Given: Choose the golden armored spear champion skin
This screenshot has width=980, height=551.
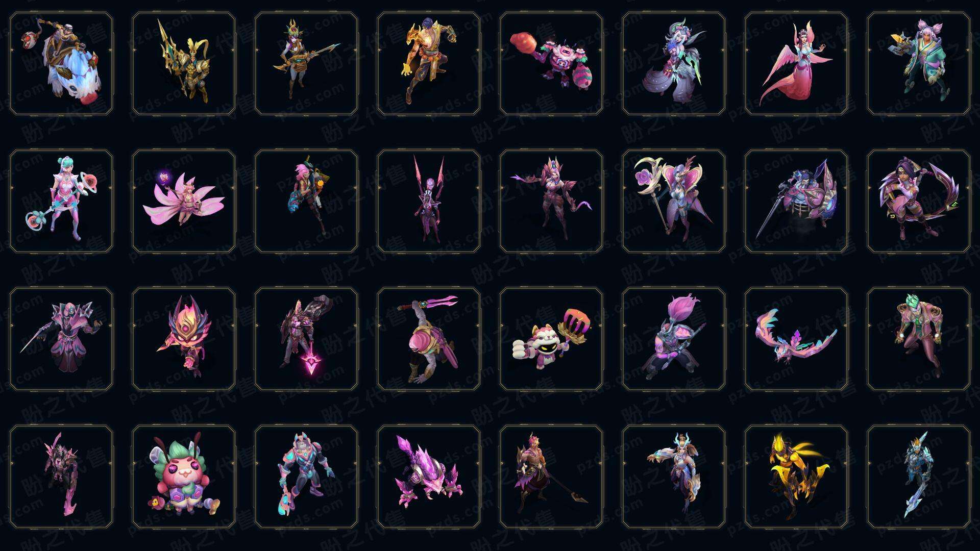Looking at the screenshot, I should click(x=184, y=64).
